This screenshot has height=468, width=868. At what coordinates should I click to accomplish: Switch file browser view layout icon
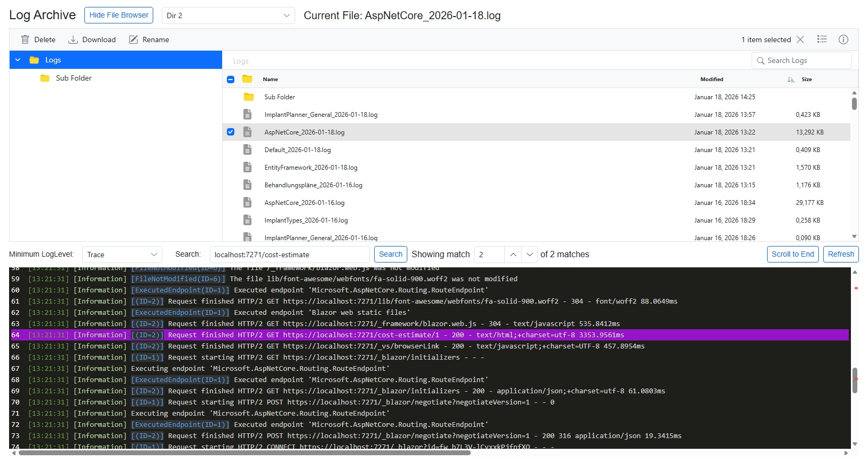coord(822,39)
